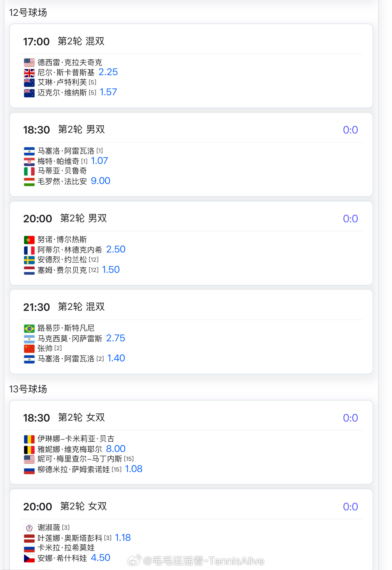The image size is (392, 570).
Task: Select odds 9.00 for 毛罗然·法比安 pair
Action: [x=101, y=181]
